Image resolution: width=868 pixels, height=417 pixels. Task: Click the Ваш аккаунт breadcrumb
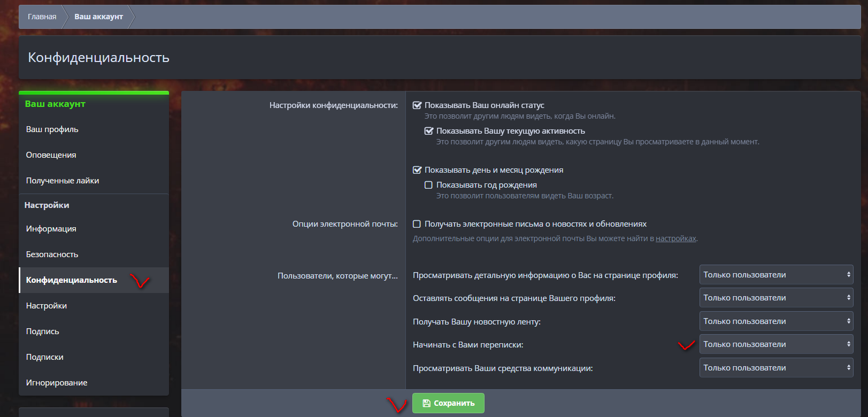point(98,17)
